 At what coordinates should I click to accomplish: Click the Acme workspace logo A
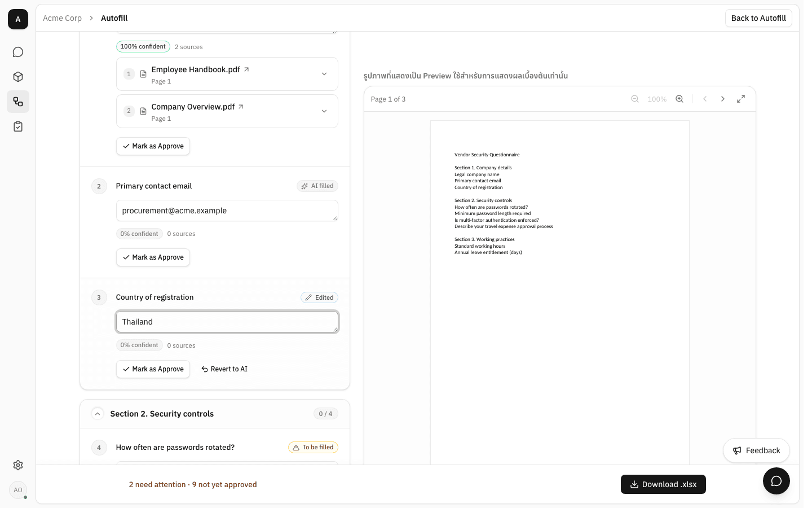click(18, 19)
